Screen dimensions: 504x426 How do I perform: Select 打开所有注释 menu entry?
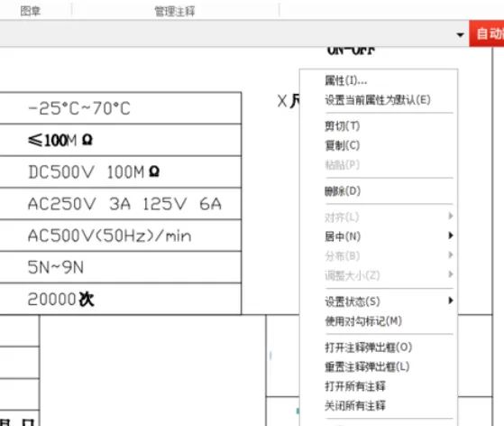[x=379, y=386]
